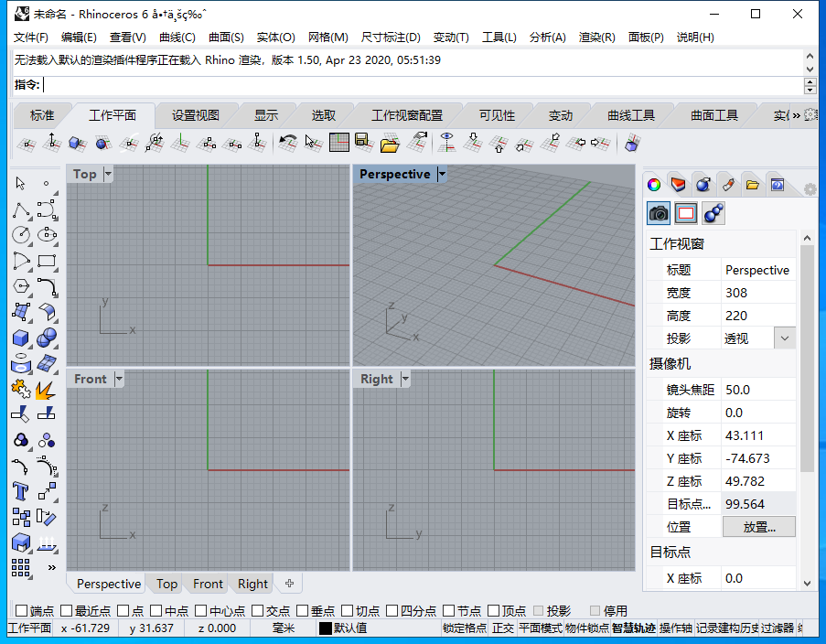
Task: Open the Front viewport dropdown arrow
Action: (x=119, y=379)
